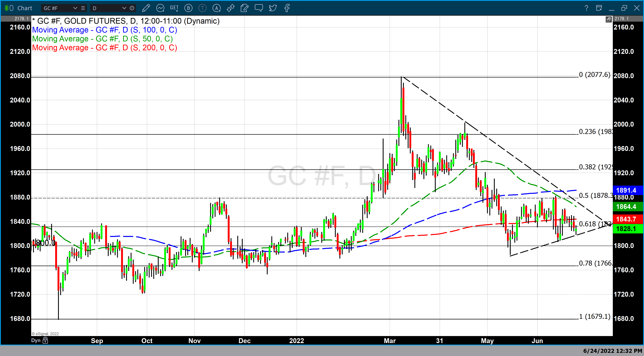Open the GET dropdown icon
The height and width of the screenshot is (356, 644).
[x=174, y=8]
